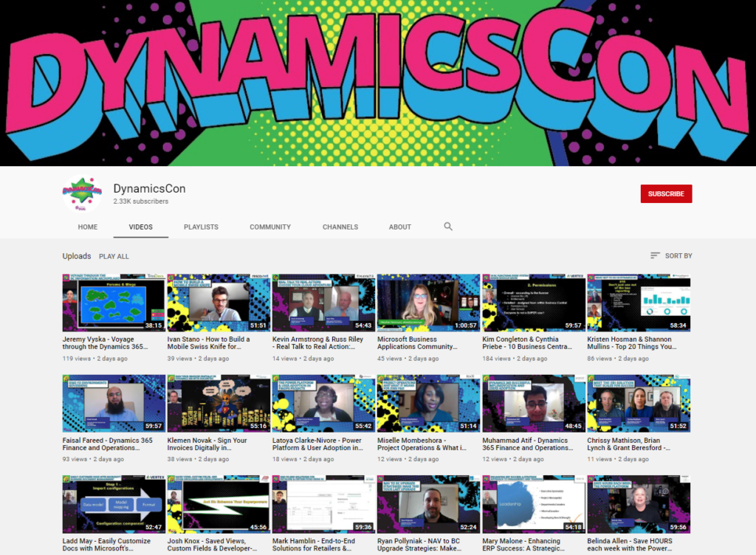The image size is (756, 555).
Task: Play Josh Knox Saved Views thumbnail
Action: point(219,504)
